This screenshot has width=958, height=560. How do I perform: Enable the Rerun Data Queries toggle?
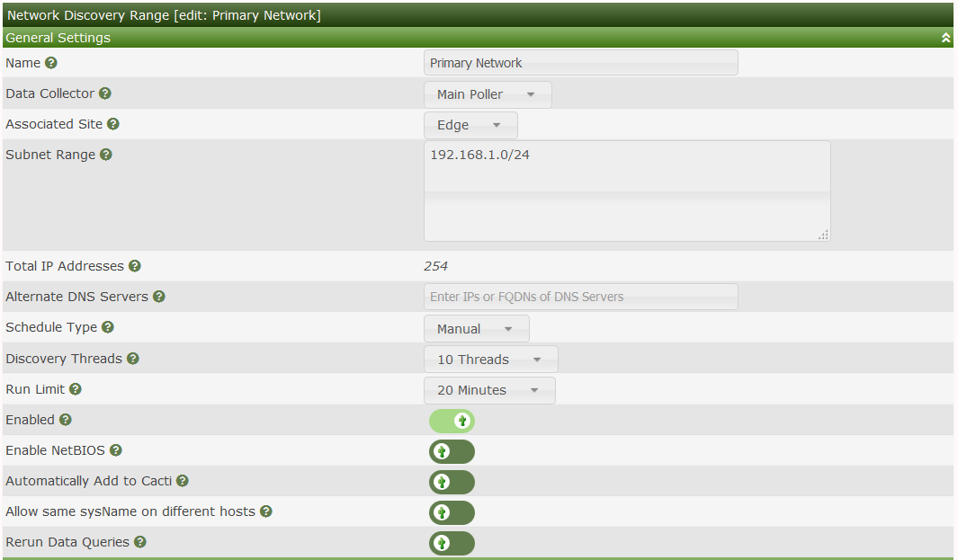(452, 543)
